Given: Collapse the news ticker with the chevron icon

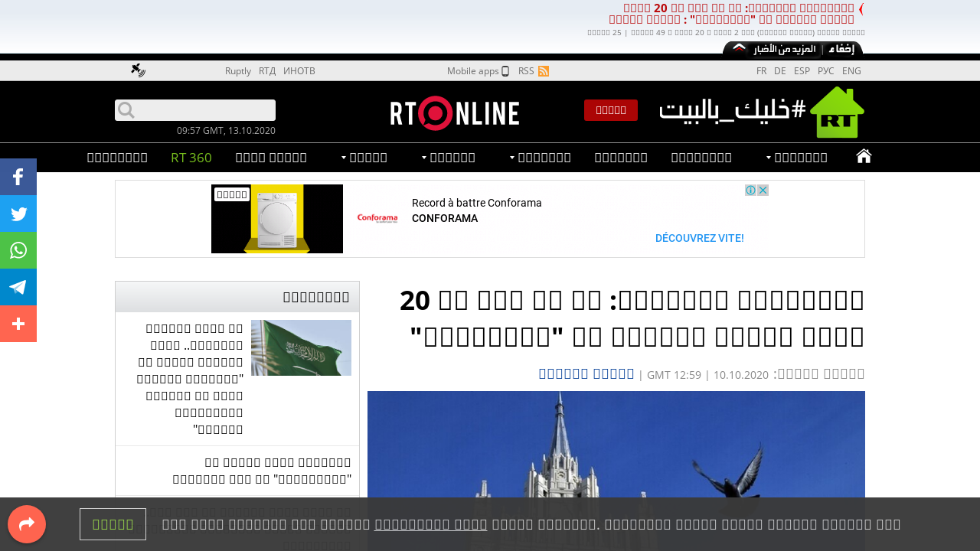Looking at the screenshot, I should 739,48.
